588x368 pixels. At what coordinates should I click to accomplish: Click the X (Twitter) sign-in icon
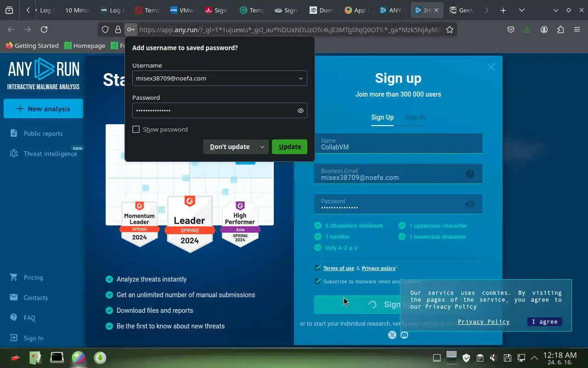(392, 335)
